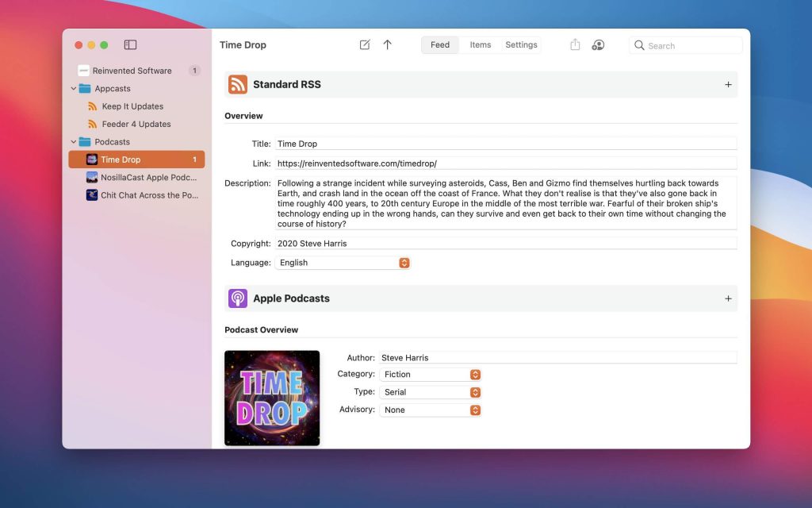Expand the Apple Podcasts section with plus button

click(x=728, y=298)
